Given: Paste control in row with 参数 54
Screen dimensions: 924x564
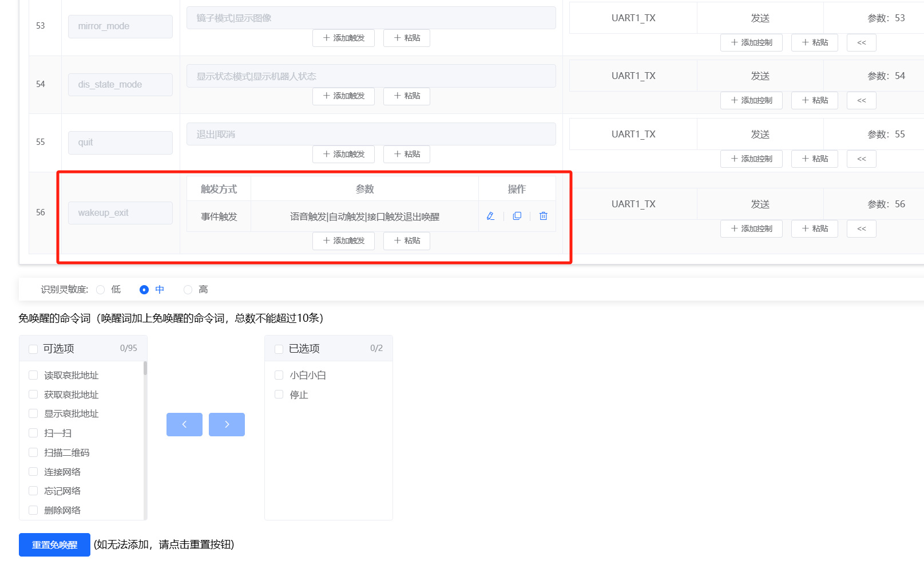Looking at the screenshot, I should 815,100.
